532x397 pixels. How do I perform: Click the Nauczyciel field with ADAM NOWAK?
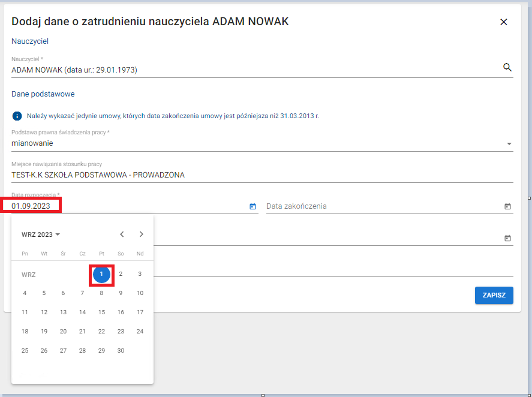(252, 70)
